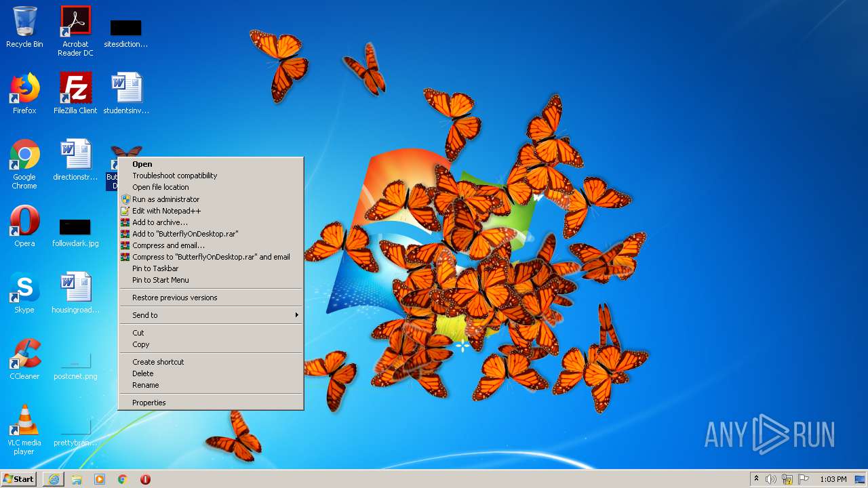868x488 pixels.
Task: Choose Delete in the context menu
Action: (211, 373)
